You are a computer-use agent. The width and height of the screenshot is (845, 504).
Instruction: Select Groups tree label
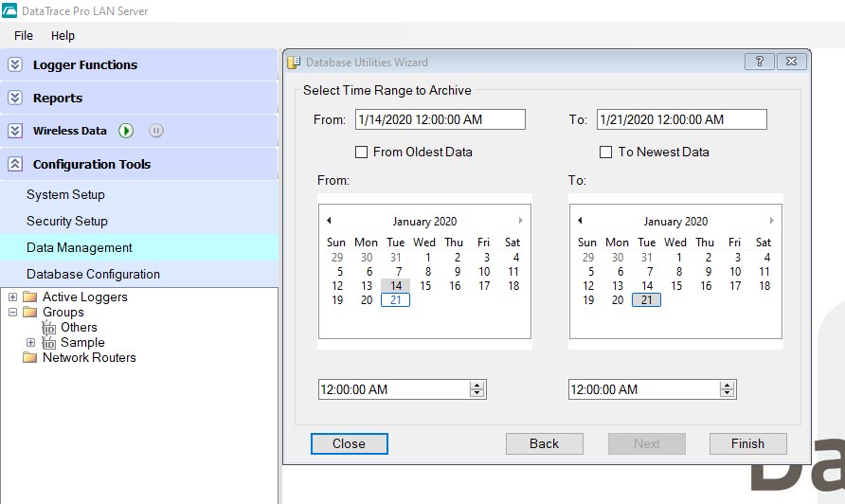63,312
